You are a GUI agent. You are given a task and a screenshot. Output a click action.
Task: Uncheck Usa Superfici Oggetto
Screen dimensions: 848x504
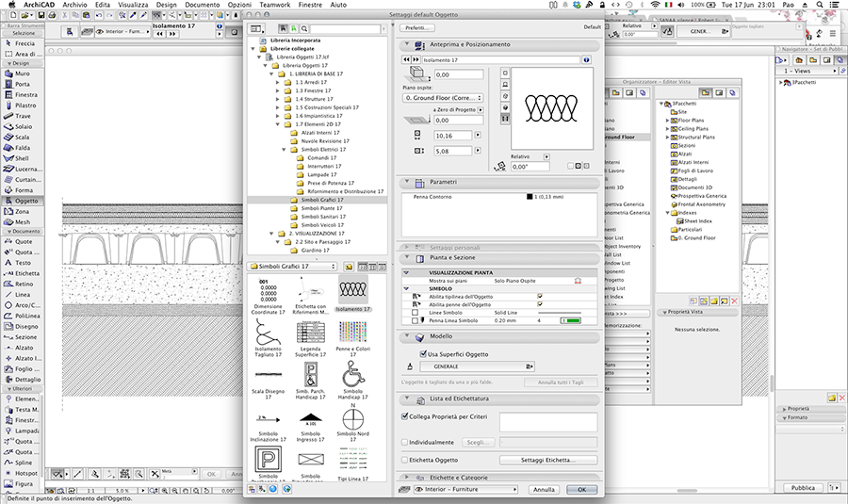[423, 353]
